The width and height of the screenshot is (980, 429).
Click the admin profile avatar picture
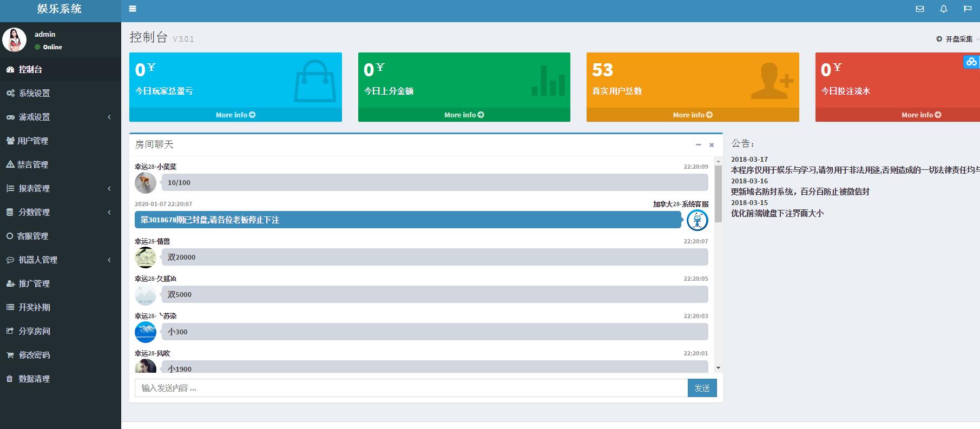(15, 40)
